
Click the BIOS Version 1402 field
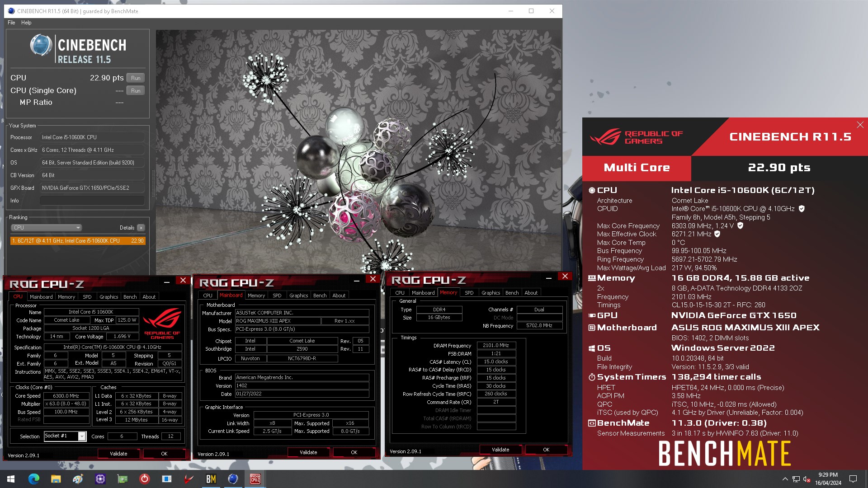pos(302,386)
